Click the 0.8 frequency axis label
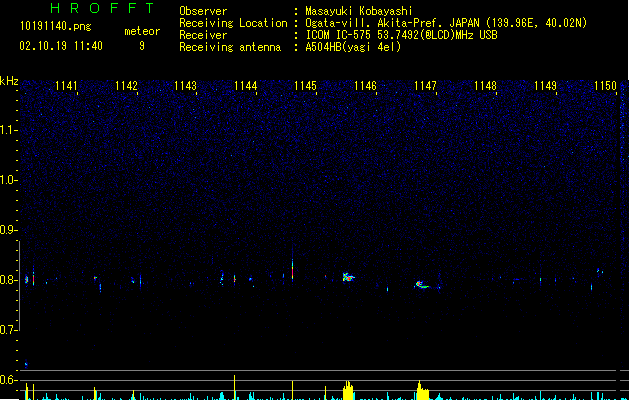The image size is (629, 400). pos(8,280)
